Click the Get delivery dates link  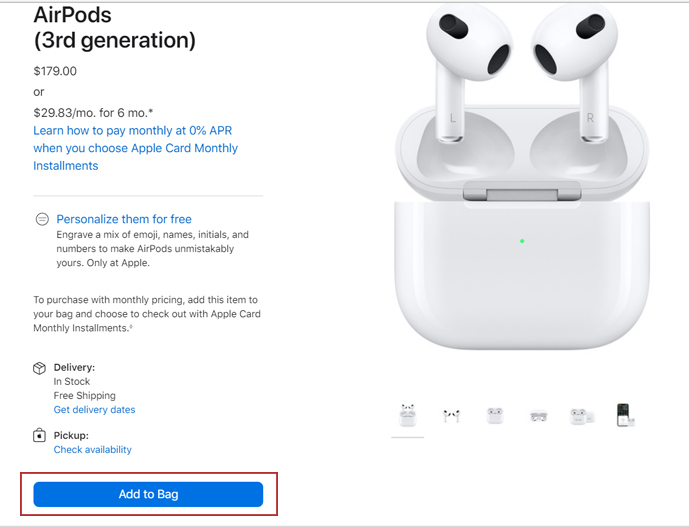94,410
